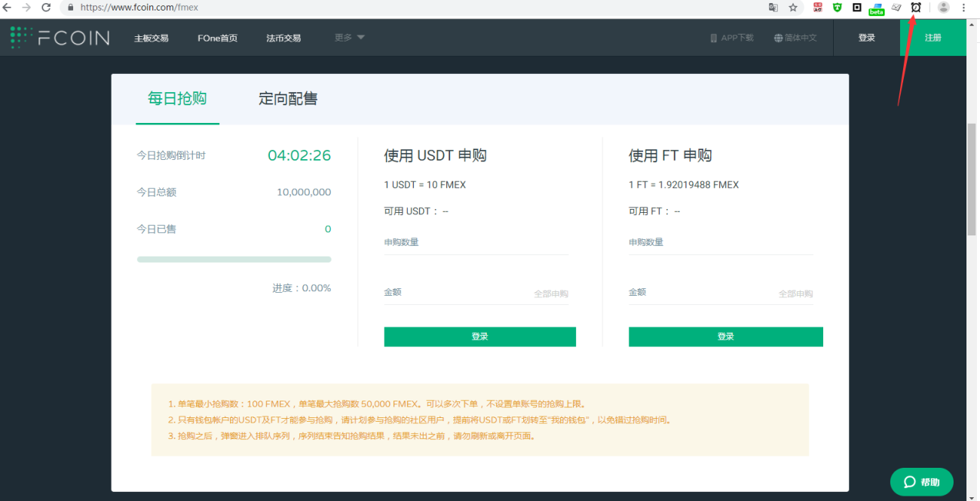This screenshot has width=980, height=501.
Task: Bookmark this page with the star icon
Action: [793, 7]
